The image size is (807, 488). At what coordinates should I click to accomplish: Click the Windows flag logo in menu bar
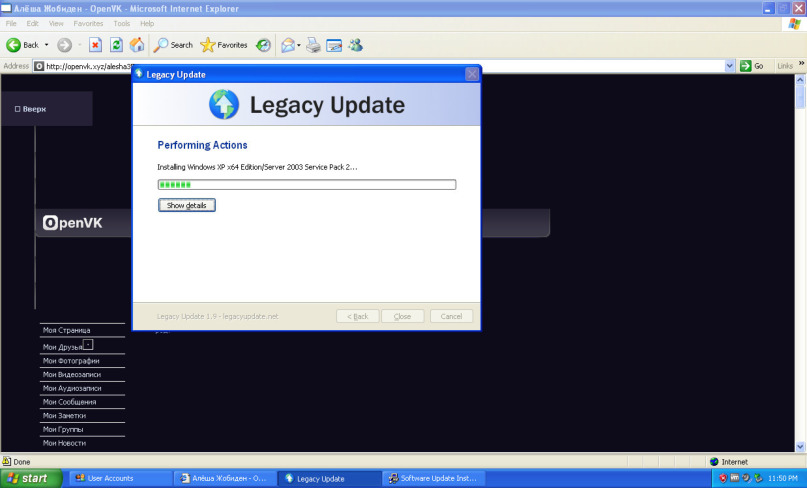pos(795,24)
